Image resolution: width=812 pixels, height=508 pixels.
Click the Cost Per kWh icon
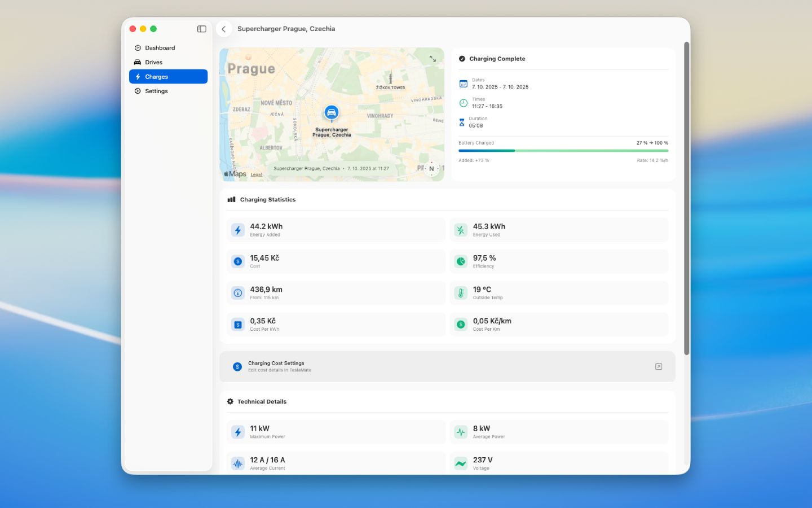click(238, 325)
